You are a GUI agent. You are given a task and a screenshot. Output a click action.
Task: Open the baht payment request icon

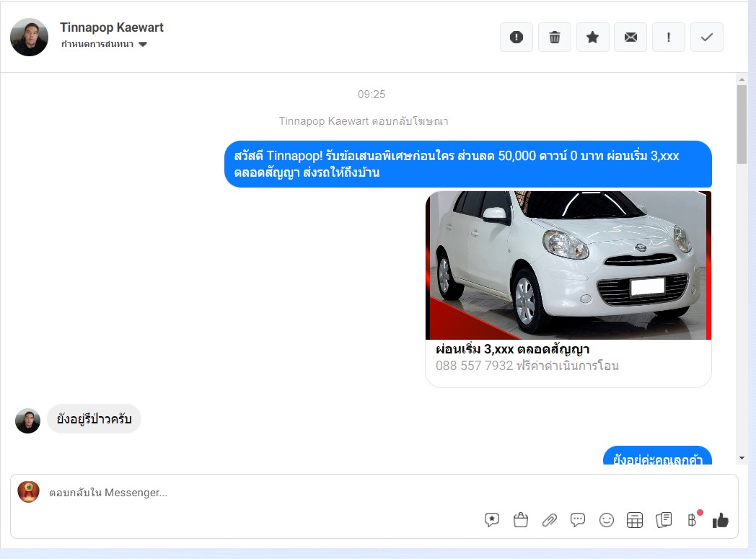click(693, 520)
